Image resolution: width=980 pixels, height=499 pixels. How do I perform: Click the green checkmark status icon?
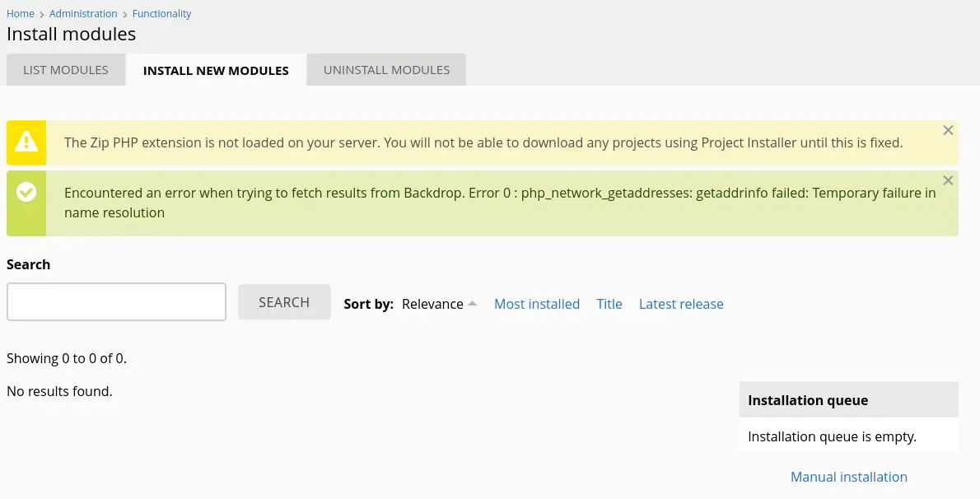pos(26,193)
